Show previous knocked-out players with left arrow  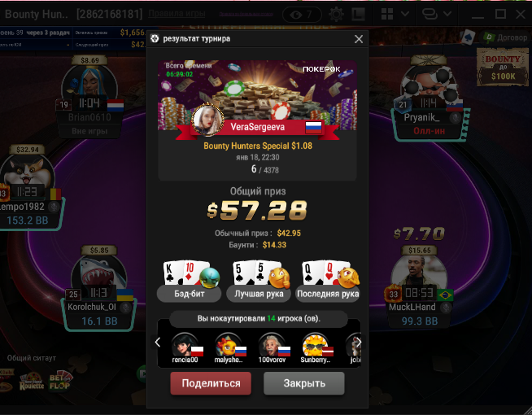(x=158, y=342)
